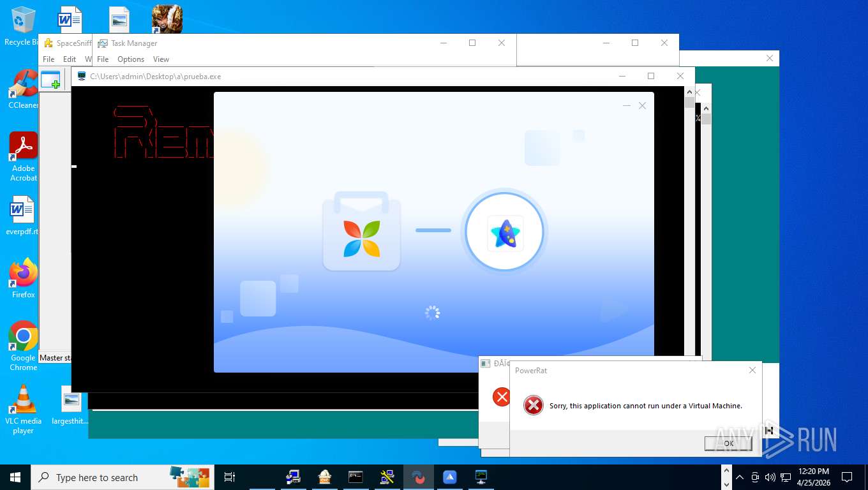Screen dimensions: 868x490
Task: Click SpaceSniffer new window toolbar icon
Action: [50, 80]
